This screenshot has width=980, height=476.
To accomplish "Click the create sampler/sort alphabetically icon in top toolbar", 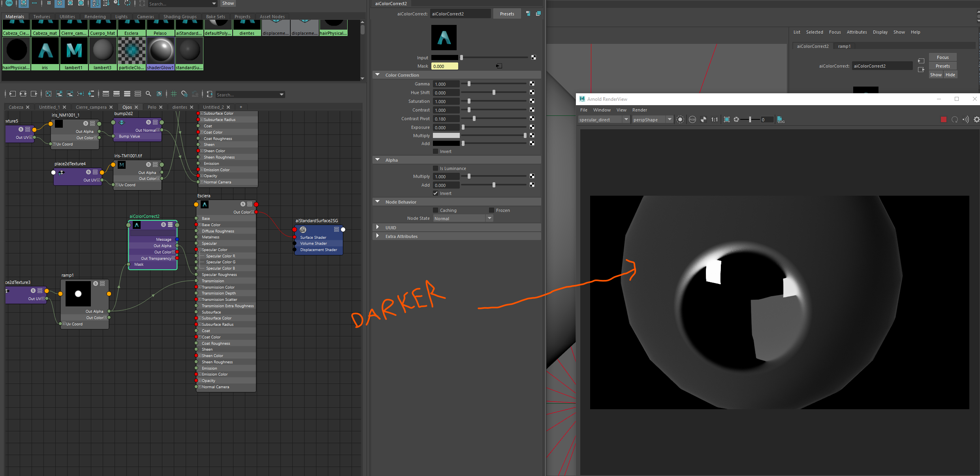I will point(96,3).
